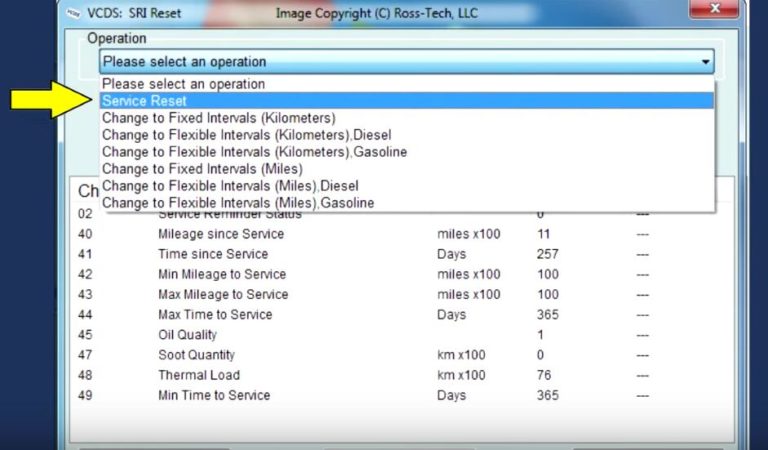Click channel number 45

(x=85, y=335)
